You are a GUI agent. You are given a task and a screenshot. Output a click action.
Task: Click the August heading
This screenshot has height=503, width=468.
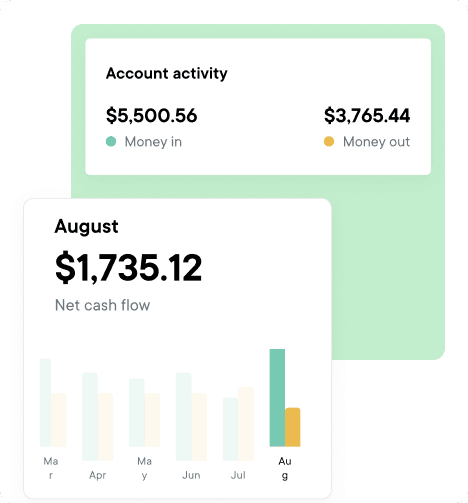tap(86, 227)
